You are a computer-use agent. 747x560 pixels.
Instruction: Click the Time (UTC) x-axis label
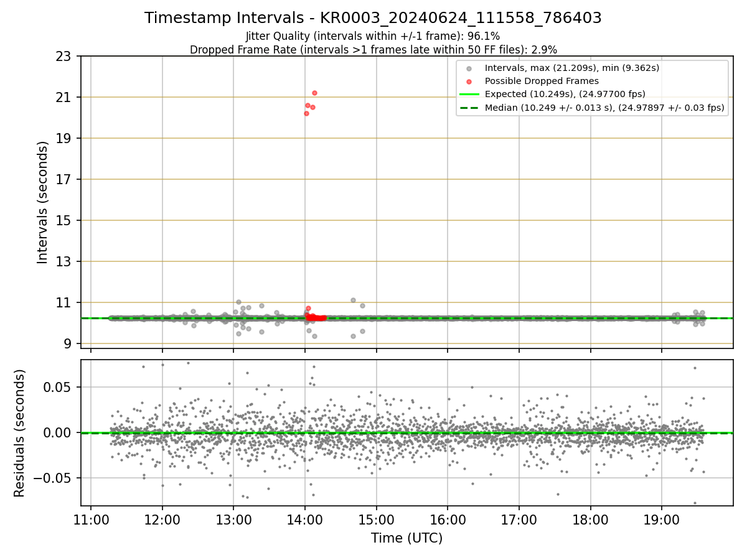406,538
